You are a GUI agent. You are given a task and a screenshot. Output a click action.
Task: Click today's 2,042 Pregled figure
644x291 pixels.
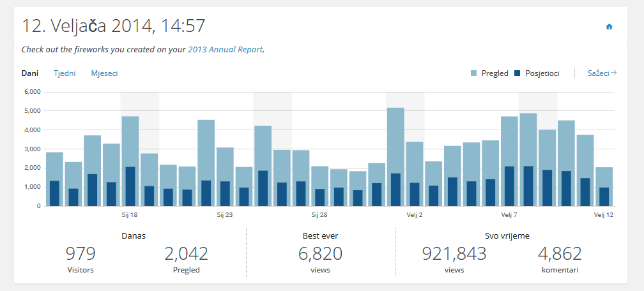coord(186,254)
